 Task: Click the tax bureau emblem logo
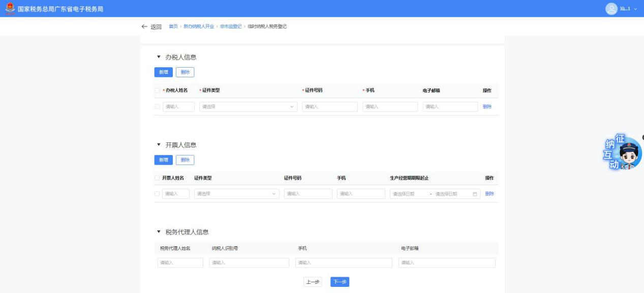click(x=7, y=9)
